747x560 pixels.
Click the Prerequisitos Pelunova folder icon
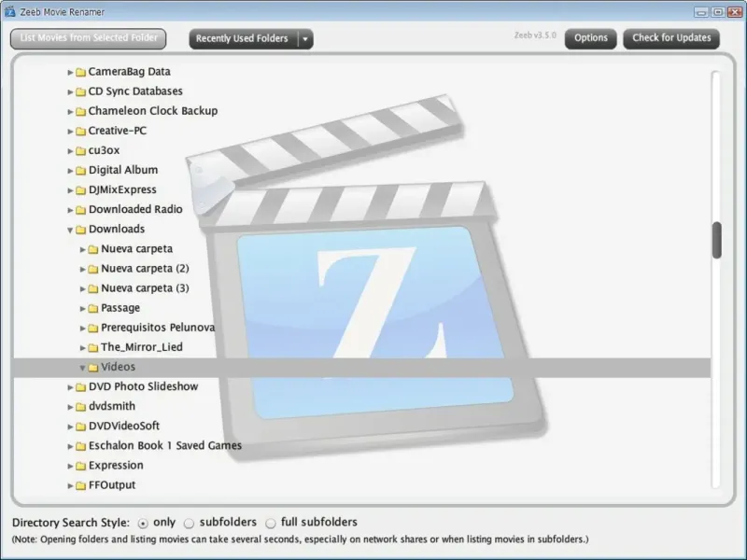pyautogui.click(x=92, y=329)
